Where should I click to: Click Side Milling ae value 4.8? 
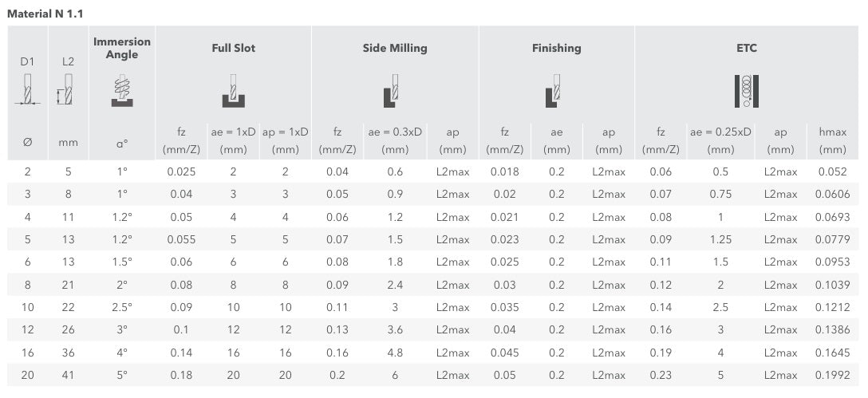(x=395, y=353)
